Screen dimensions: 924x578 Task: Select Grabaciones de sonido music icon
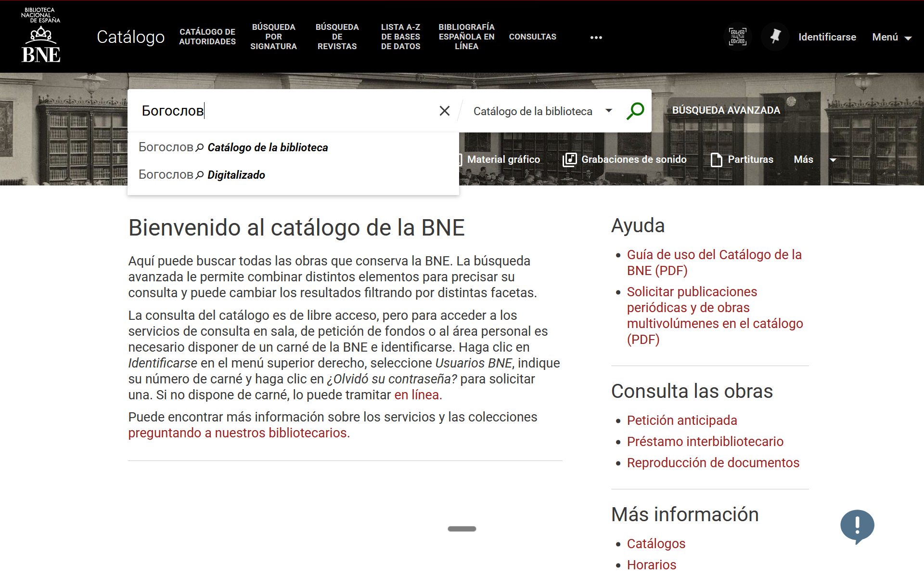click(570, 159)
